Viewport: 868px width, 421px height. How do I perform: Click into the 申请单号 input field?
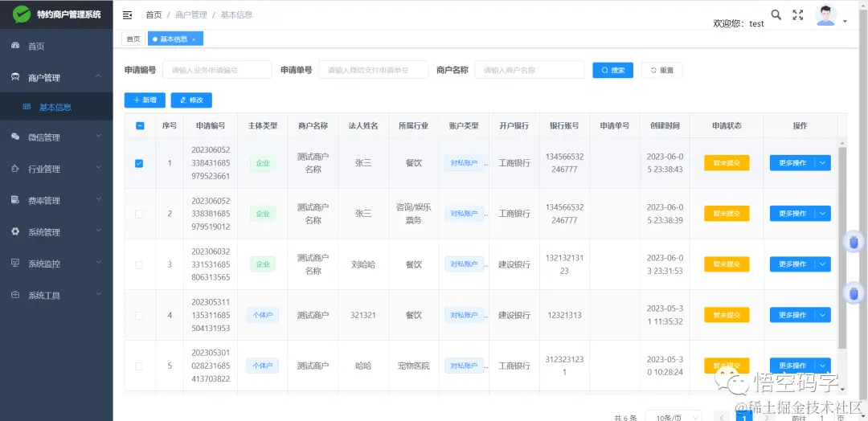pos(374,70)
